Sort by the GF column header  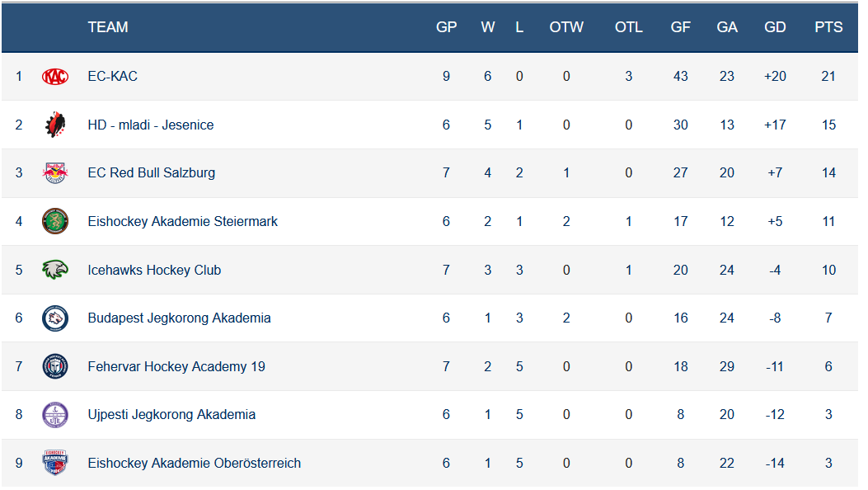tap(680, 27)
